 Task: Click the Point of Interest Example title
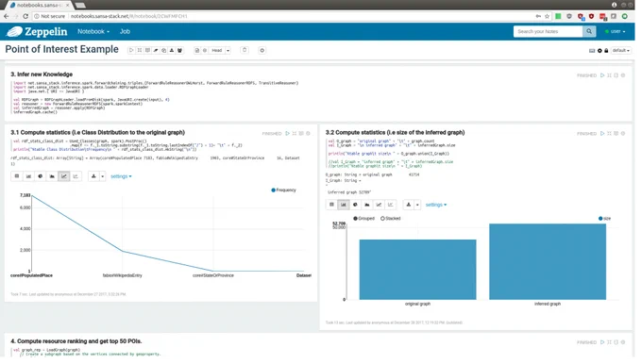point(61,49)
